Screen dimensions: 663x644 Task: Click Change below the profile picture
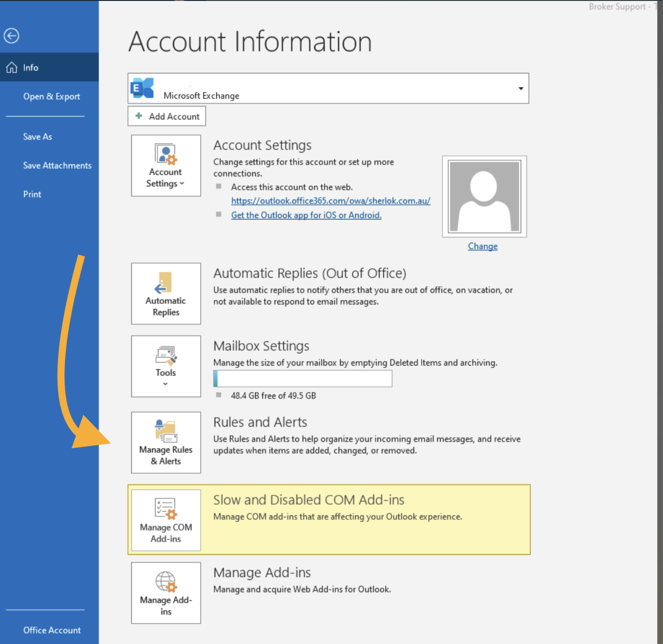click(482, 246)
